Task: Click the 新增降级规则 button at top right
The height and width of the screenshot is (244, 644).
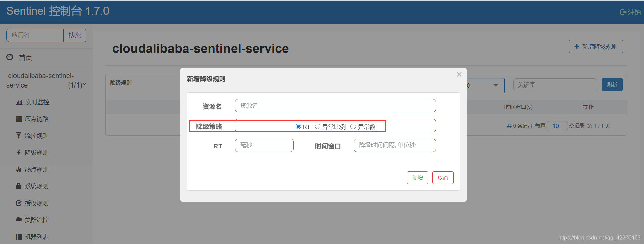Action: pos(596,46)
